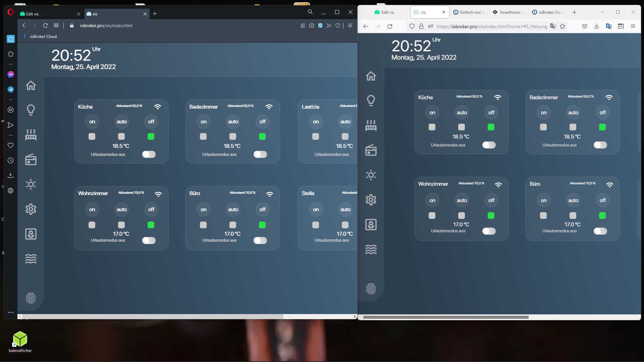Open the light bulb icon in Opera vis sidebar

pos(31,110)
